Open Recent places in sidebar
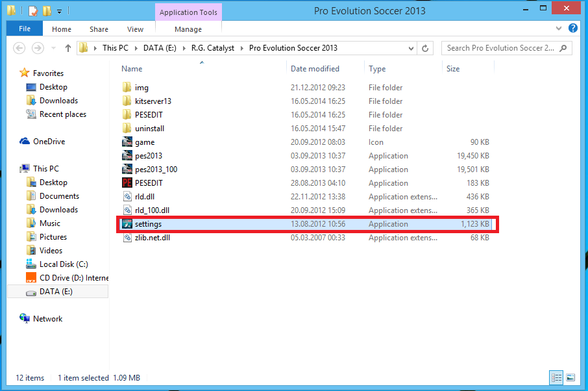Screen dimensions: 588x391 pyautogui.click(x=63, y=114)
